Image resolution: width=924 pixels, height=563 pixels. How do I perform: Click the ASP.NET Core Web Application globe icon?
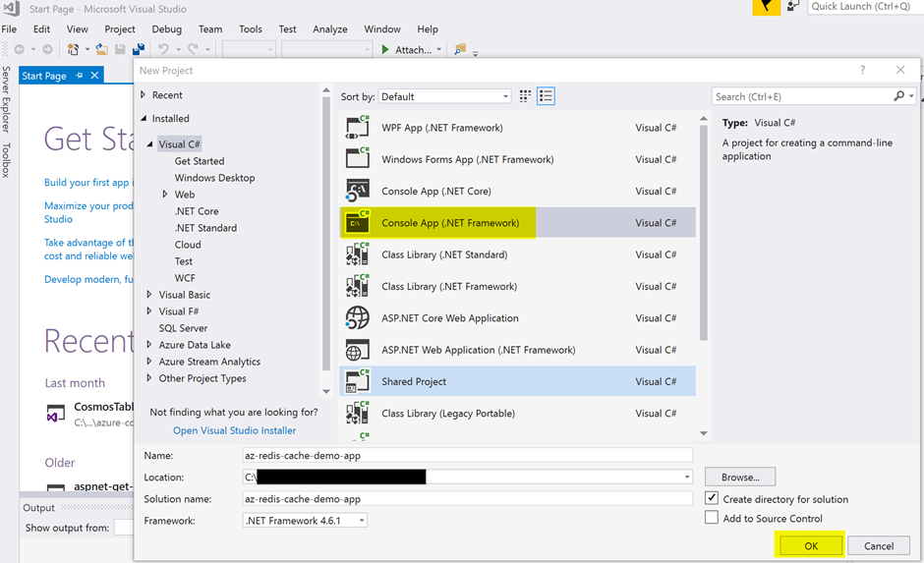click(357, 318)
